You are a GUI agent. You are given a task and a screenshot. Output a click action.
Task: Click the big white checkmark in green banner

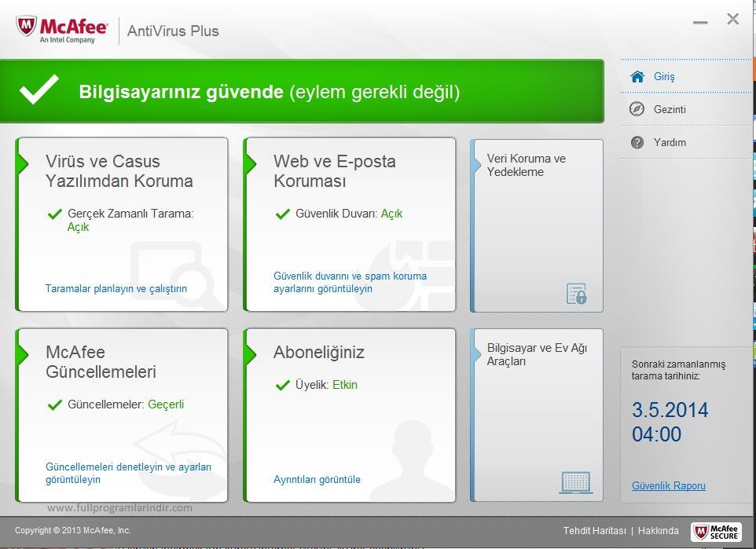(x=39, y=90)
